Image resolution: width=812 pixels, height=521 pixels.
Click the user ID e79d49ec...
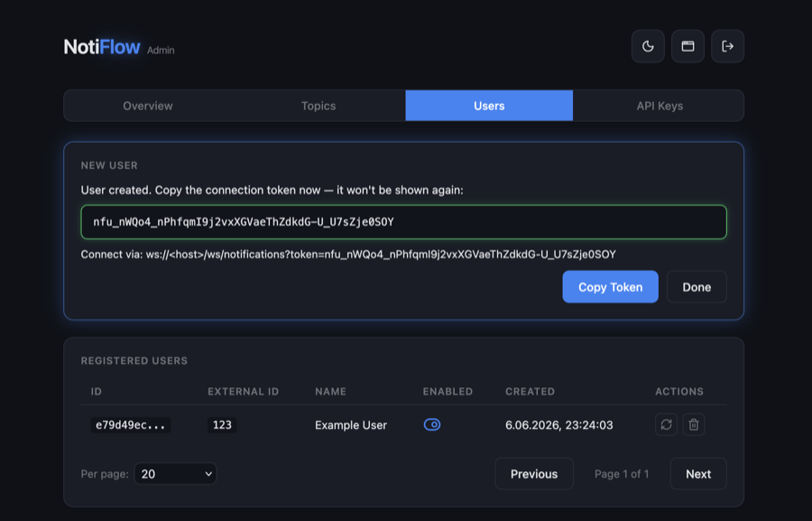131,425
